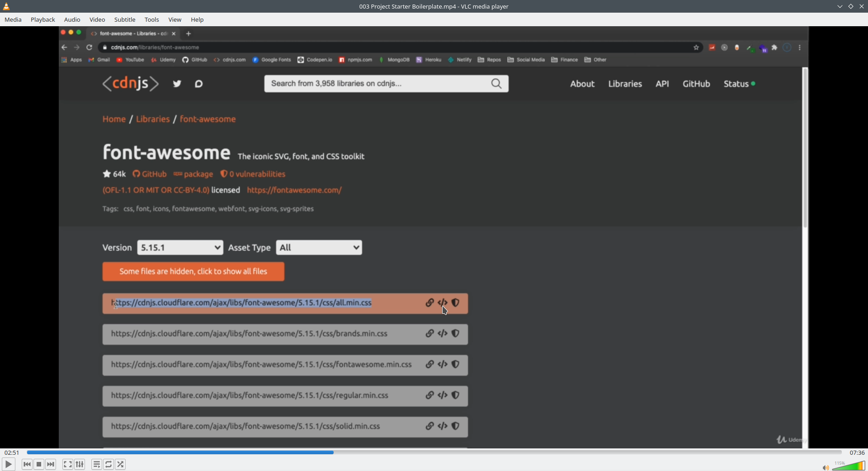Open the fontawesome.com website link
The image size is (868, 471).
[294, 190]
